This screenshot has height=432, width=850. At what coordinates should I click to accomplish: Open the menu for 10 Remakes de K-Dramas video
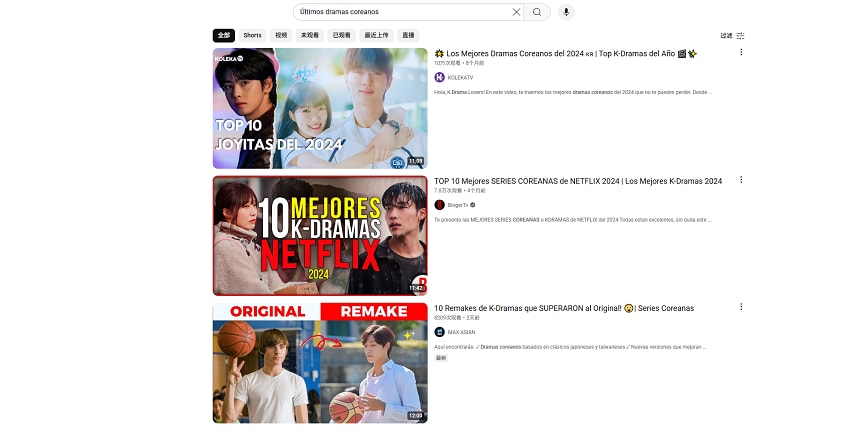click(x=741, y=307)
